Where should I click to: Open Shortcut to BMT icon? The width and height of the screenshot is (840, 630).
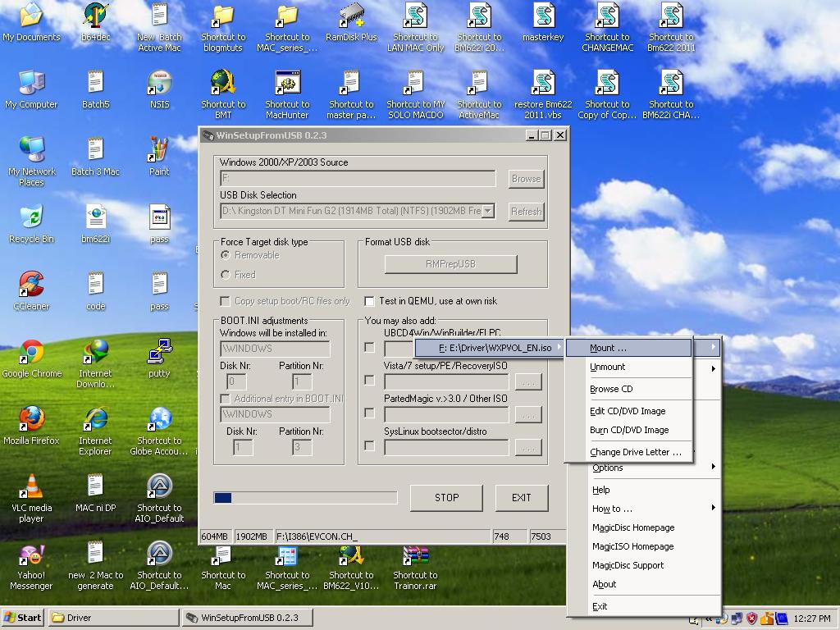223,94
